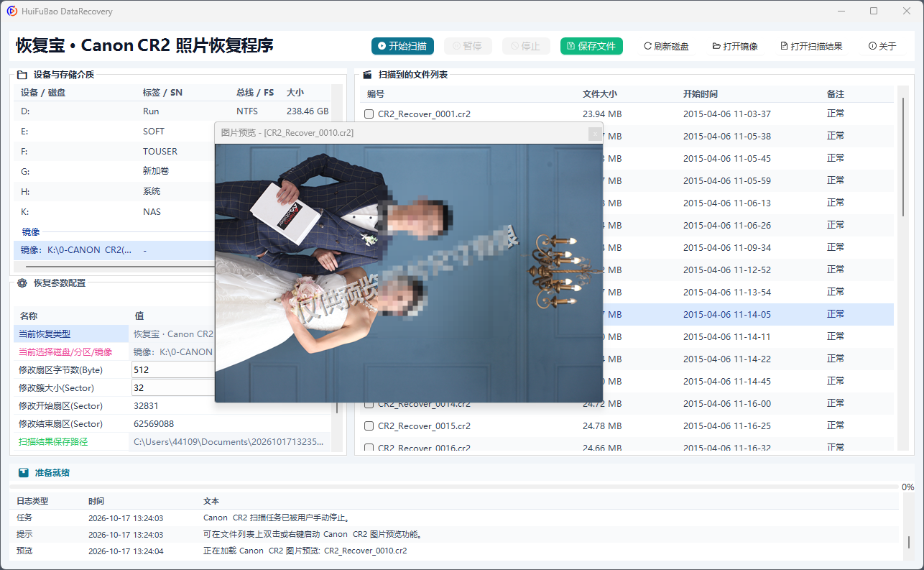Click the status icon beside 准备就绪
Screen dimensions: 924x570
[24, 473]
